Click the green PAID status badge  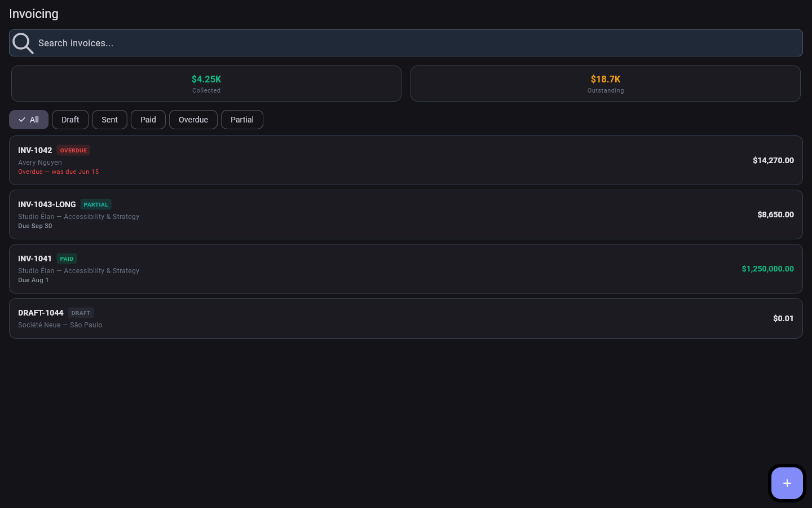coord(67,259)
